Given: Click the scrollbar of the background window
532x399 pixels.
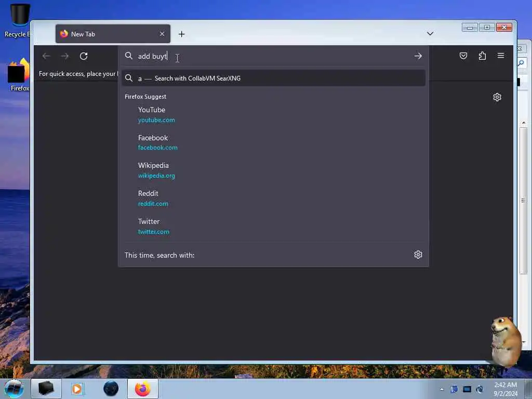Looking at the screenshot, I should [x=524, y=201].
